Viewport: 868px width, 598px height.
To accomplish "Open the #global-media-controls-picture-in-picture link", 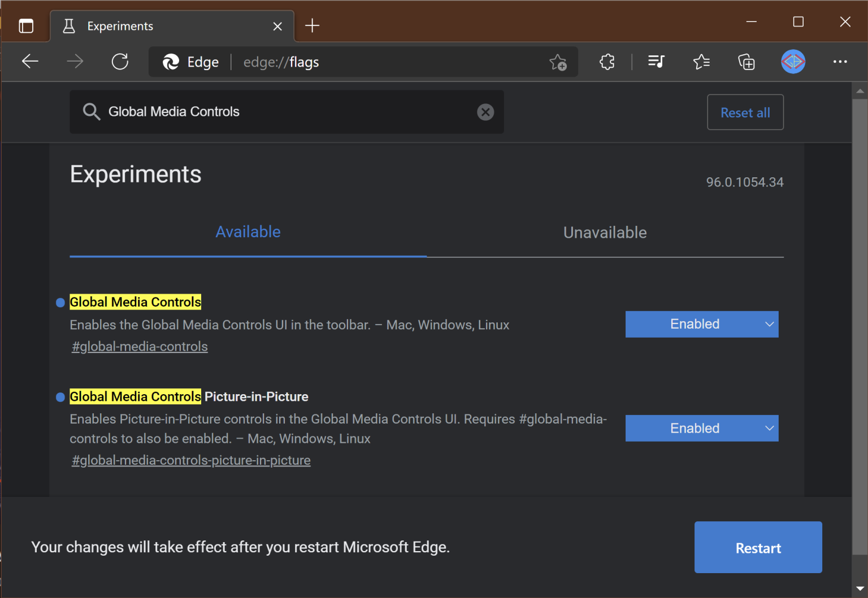I will (190, 460).
